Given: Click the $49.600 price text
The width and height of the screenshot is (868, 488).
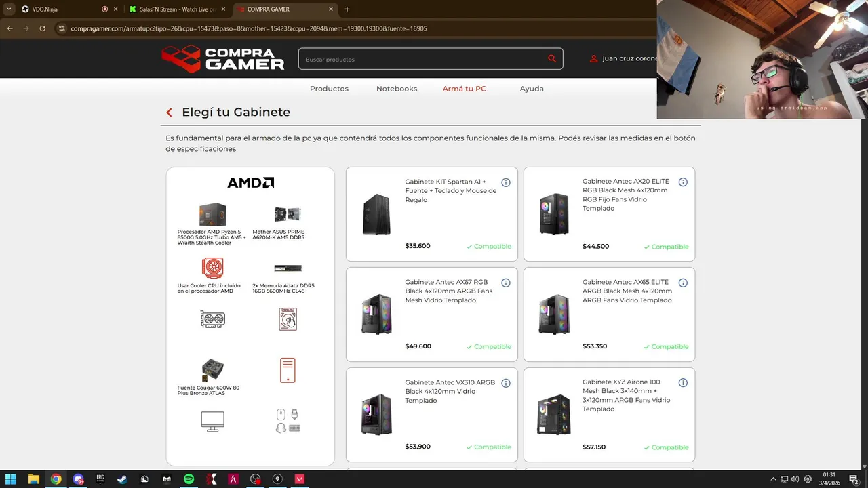Looking at the screenshot, I should pyautogui.click(x=418, y=346).
